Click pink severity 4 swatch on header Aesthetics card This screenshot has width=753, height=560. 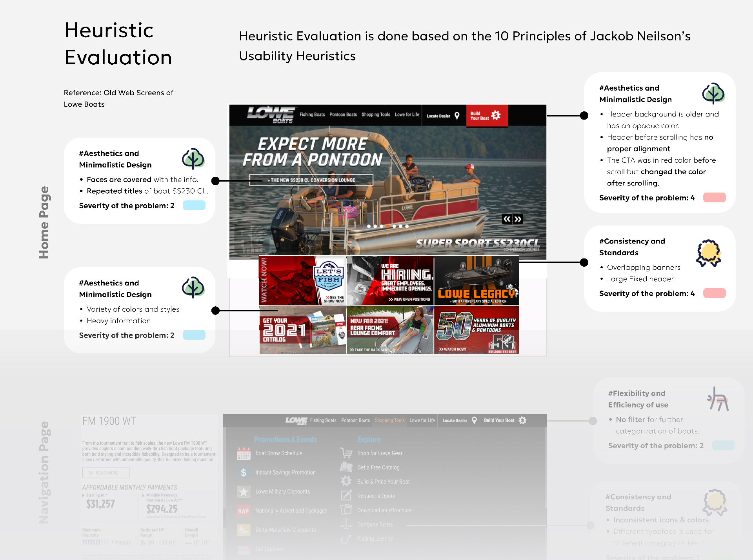[715, 198]
